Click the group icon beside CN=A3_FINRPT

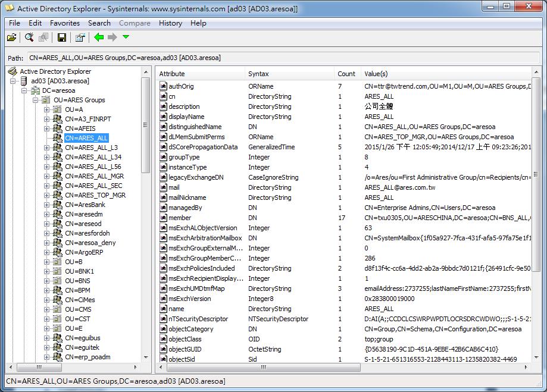(x=58, y=119)
